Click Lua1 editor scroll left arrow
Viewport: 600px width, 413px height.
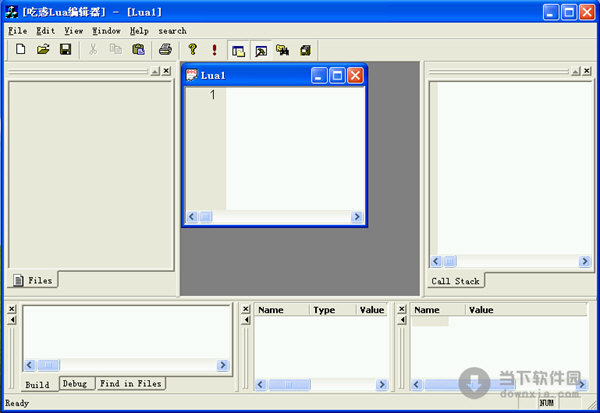(192, 217)
